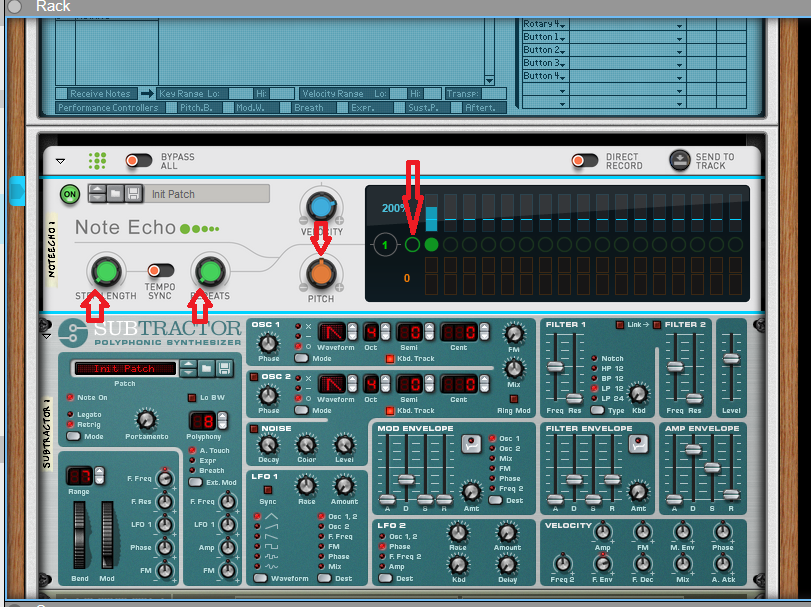811x607 pixels.
Task: Toggle the Noise generator on button
Action: (254, 429)
